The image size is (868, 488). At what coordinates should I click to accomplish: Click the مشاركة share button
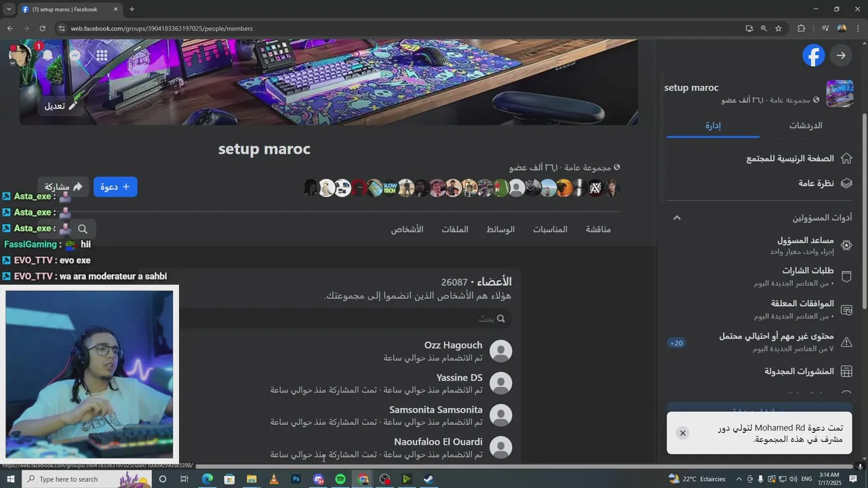click(x=64, y=187)
